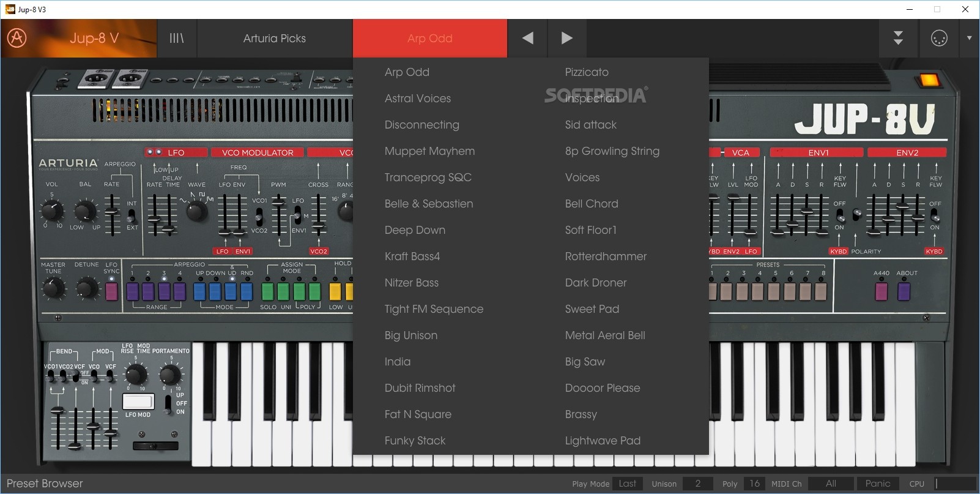This screenshot has width=980, height=494.
Task: Select UNI assign mode button
Action: click(284, 291)
